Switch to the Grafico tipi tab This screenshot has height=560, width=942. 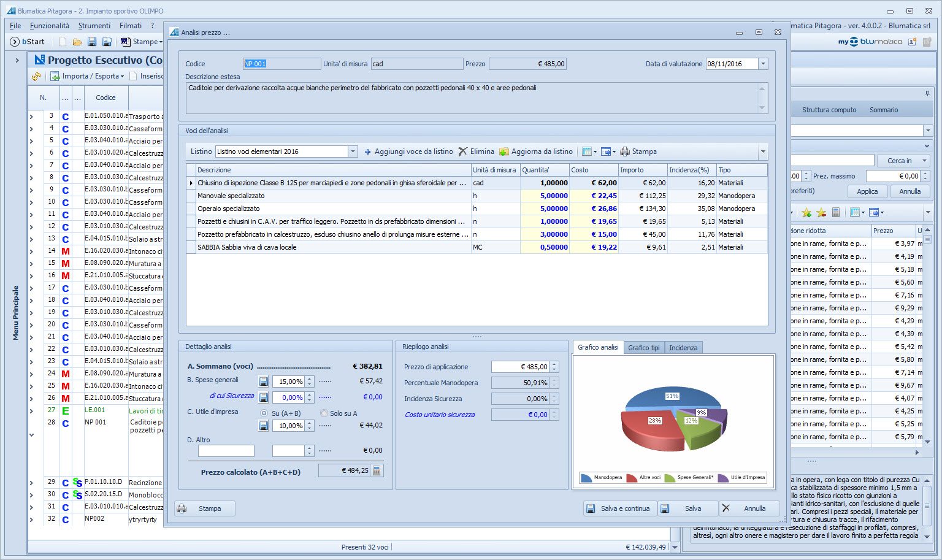coord(643,348)
